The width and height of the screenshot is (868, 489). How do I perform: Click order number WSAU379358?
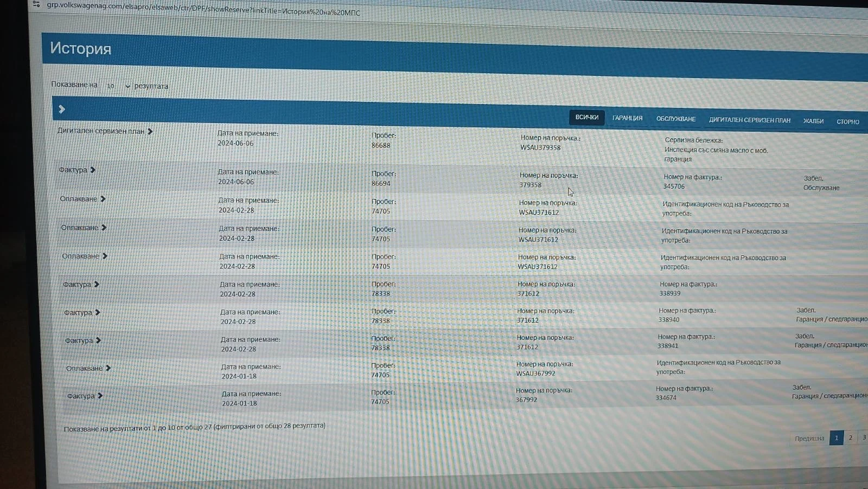pos(540,147)
